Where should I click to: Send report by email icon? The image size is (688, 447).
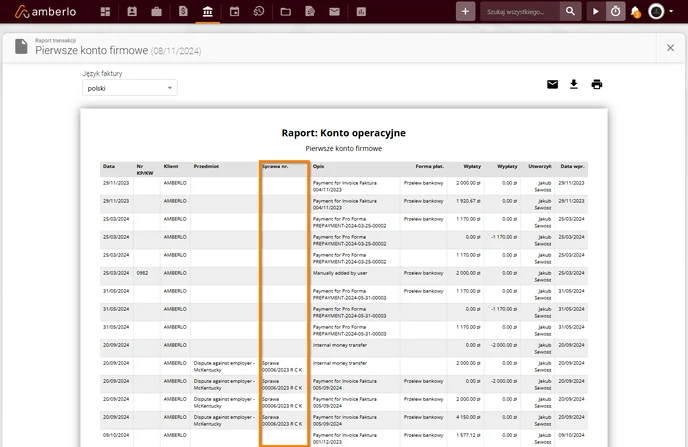point(552,84)
